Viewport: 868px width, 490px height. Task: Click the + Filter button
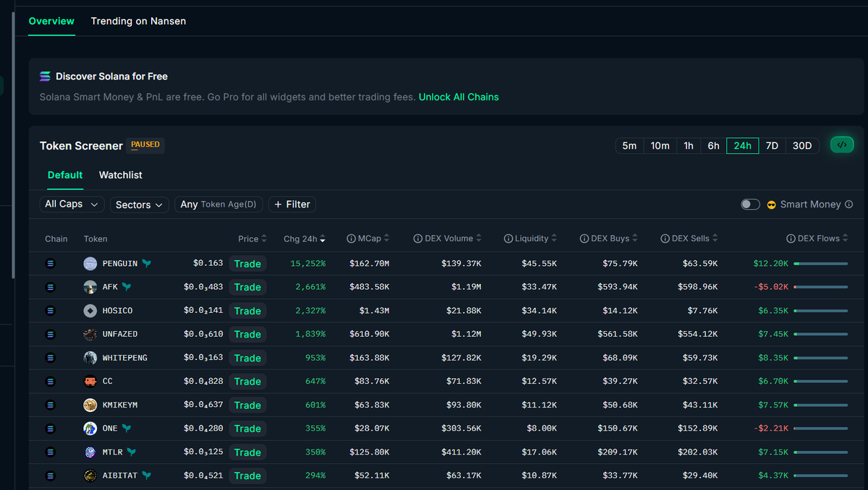pos(292,205)
